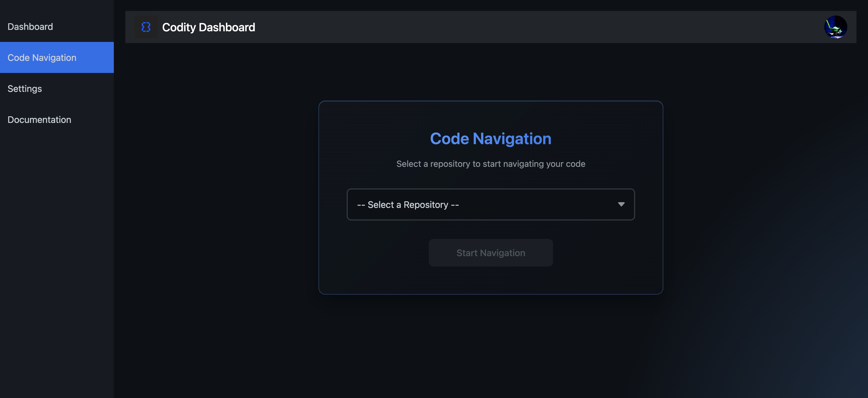This screenshot has width=868, height=398.
Task: Open the '-- Select a Repository --' combo box
Action: click(490, 204)
